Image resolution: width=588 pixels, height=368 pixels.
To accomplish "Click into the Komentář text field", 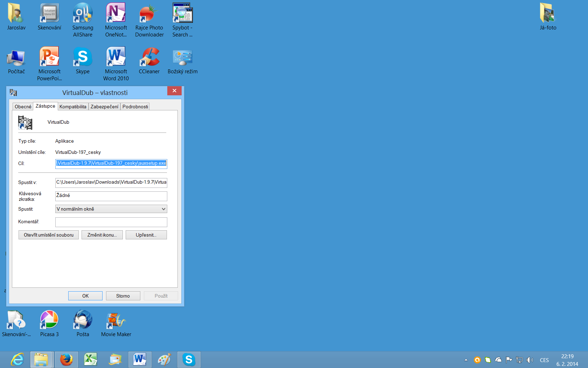I will [111, 222].
